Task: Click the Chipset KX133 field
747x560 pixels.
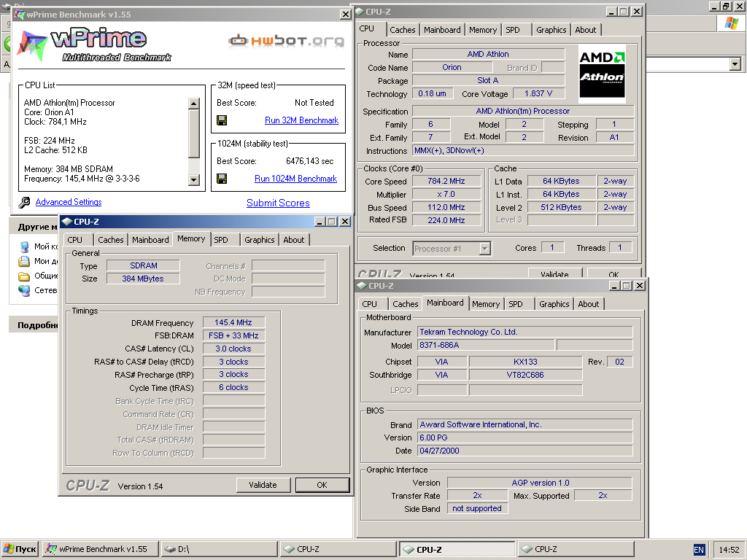Action: click(x=525, y=362)
